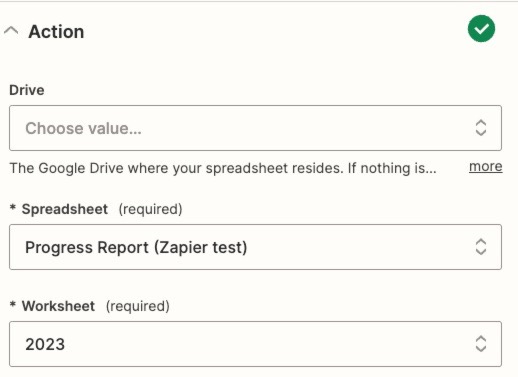Click the Spreadsheet field label
Screen dimensions: 518x377
pyautogui.click(x=65, y=209)
